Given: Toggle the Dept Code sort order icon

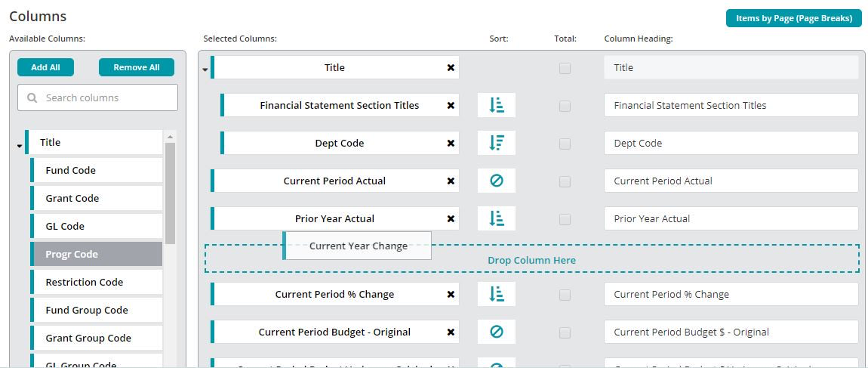Looking at the screenshot, I should click(x=497, y=143).
